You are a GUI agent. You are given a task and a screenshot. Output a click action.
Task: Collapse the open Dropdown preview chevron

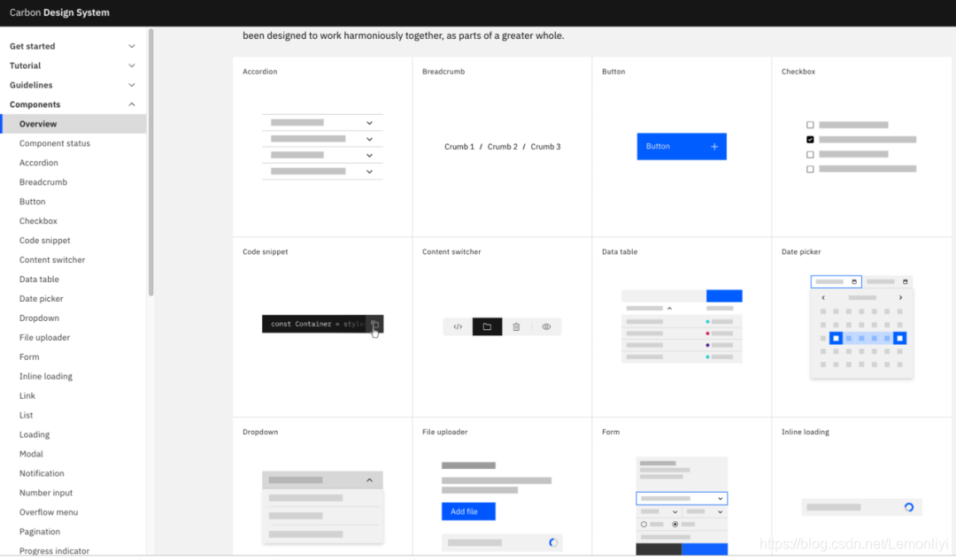pos(369,480)
